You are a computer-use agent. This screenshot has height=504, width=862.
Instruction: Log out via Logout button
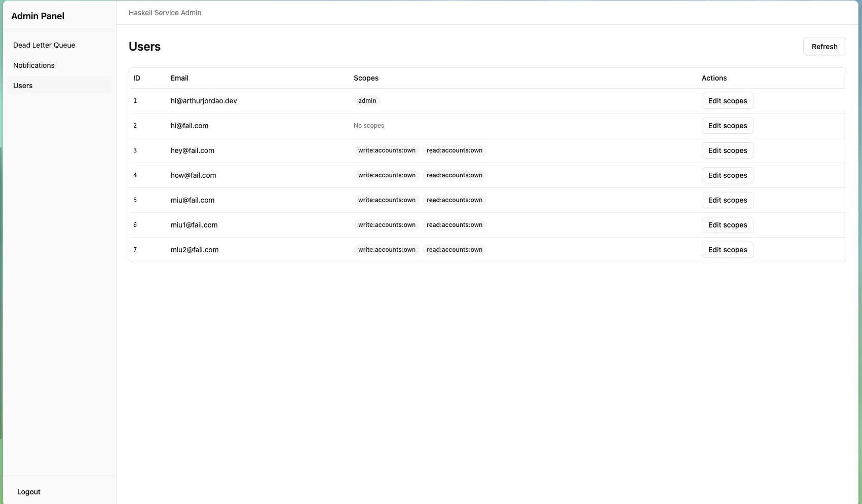tap(29, 492)
